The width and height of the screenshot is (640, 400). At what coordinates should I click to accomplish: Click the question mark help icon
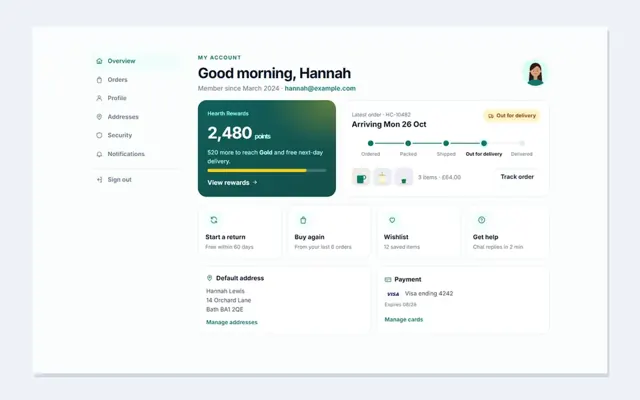coord(482,220)
